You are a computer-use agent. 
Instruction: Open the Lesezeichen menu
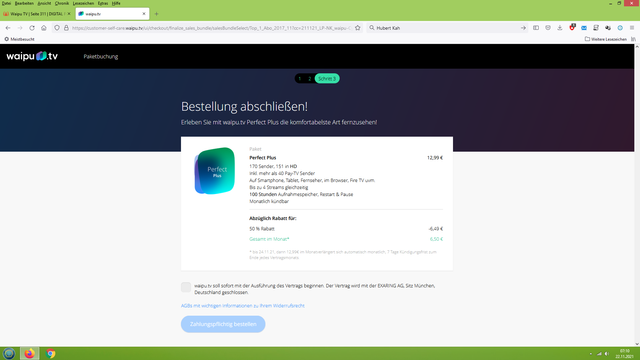[83, 3]
